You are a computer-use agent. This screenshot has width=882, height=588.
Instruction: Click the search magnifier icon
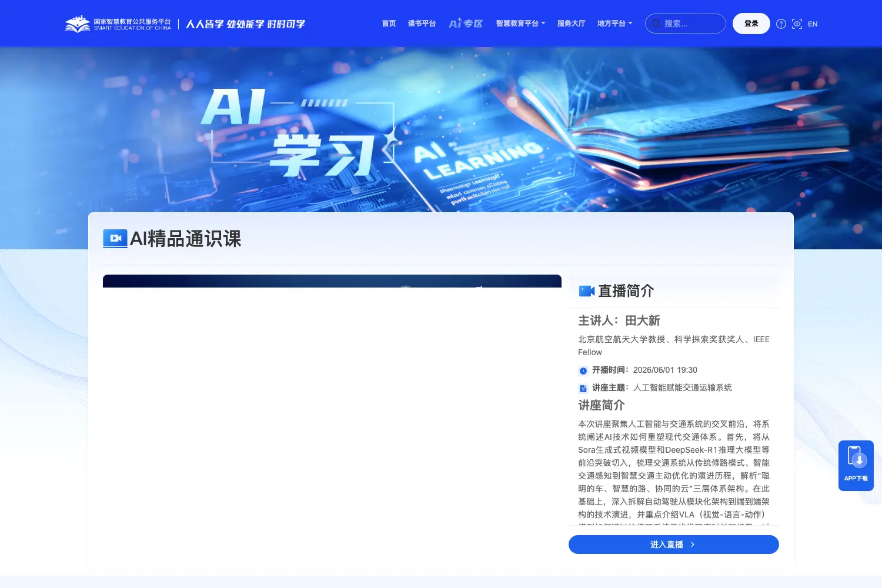pos(656,24)
